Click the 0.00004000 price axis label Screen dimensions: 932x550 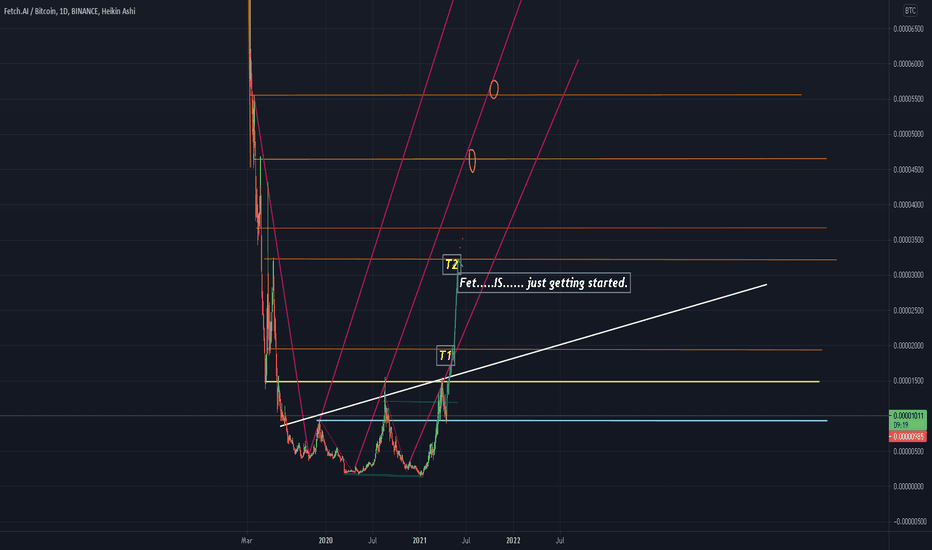909,205
